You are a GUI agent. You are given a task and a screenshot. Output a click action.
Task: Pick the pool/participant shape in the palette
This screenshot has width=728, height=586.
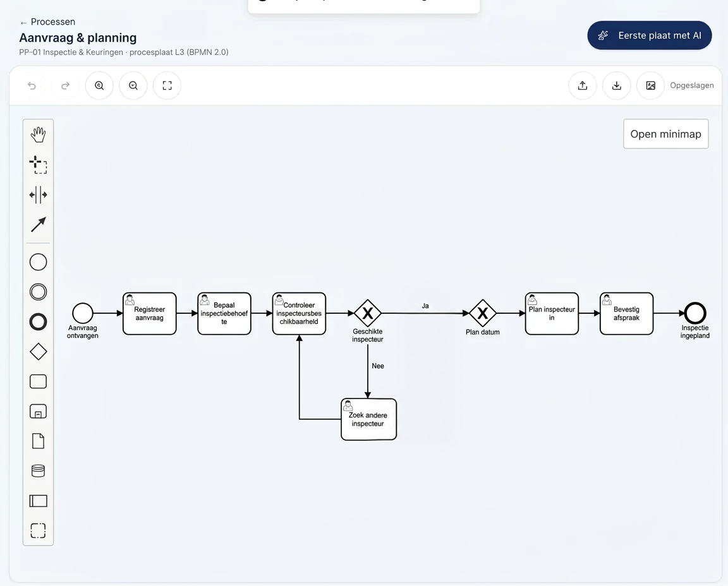[x=38, y=501]
